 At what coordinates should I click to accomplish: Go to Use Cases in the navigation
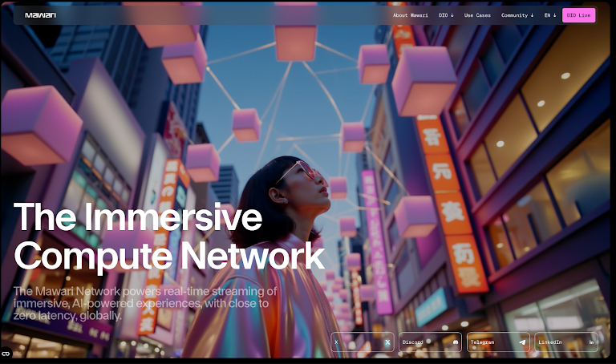pos(477,15)
